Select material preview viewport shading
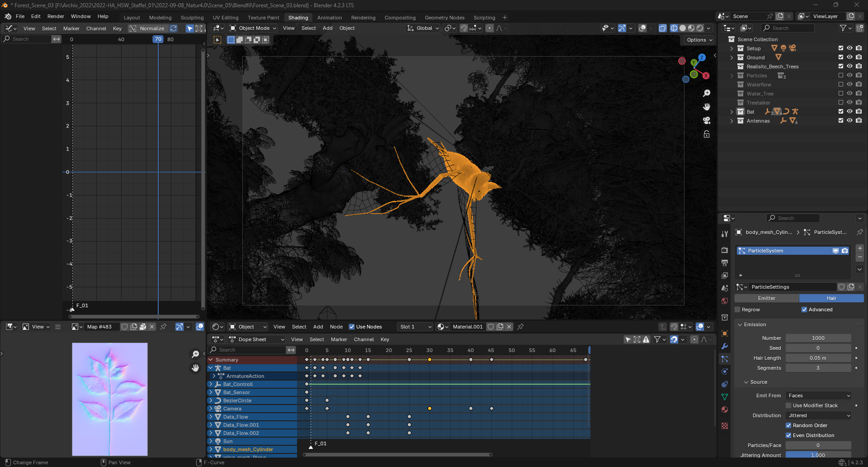The width and height of the screenshot is (868, 467). pos(691,28)
